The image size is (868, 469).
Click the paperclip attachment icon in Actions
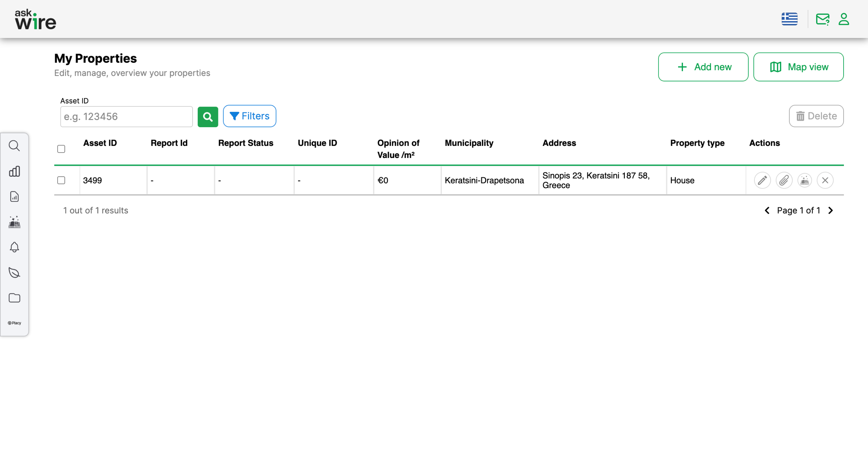(784, 180)
